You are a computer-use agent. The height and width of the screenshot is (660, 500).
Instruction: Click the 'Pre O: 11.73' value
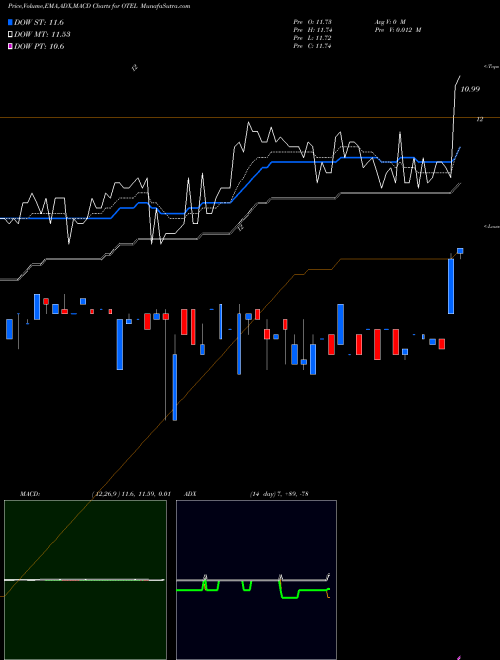tap(312, 22)
